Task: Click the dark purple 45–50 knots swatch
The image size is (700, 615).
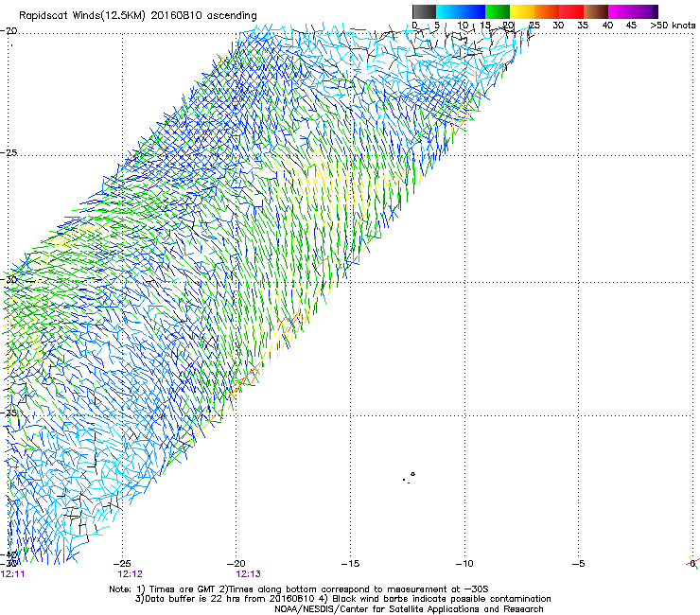Action: click(x=645, y=11)
